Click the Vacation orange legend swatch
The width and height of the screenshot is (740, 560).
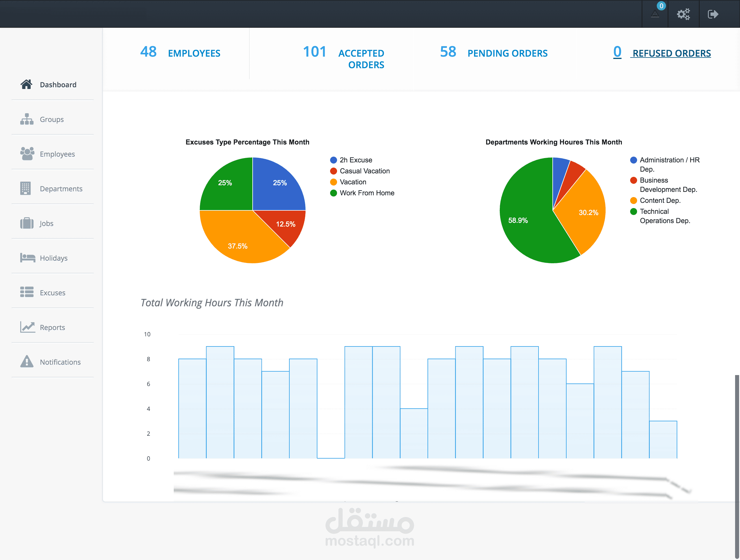pyautogui.click(x=334, y=182)
